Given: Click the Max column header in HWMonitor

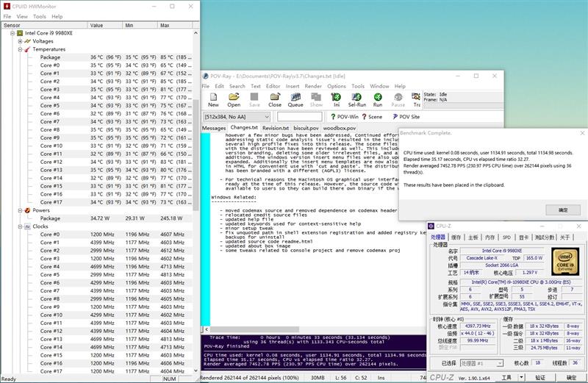Looking at the screenshot, I should click(175, 25).
